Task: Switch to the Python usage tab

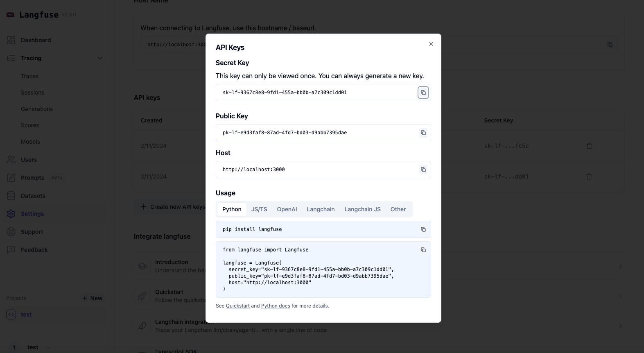Action: click(x=232, y=209)
